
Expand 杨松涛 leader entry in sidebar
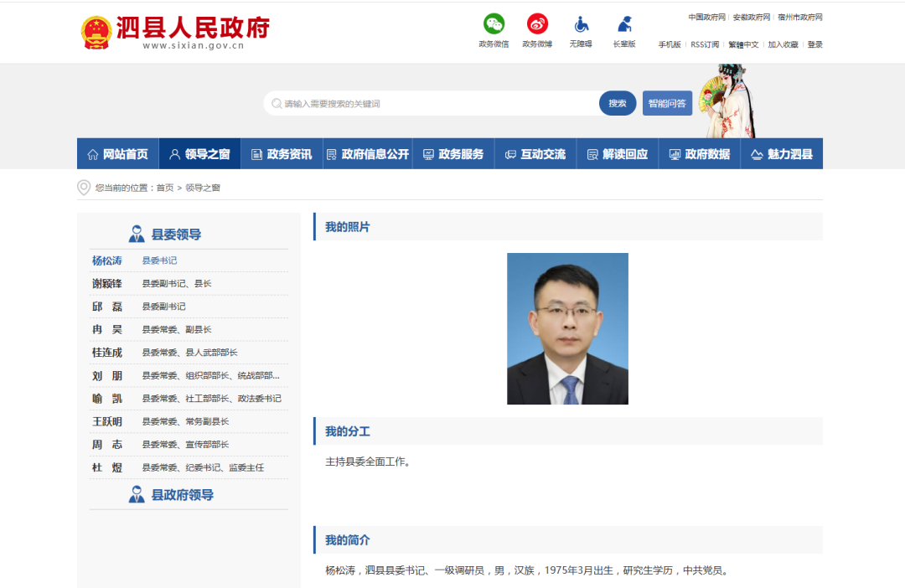coord(108,260)
